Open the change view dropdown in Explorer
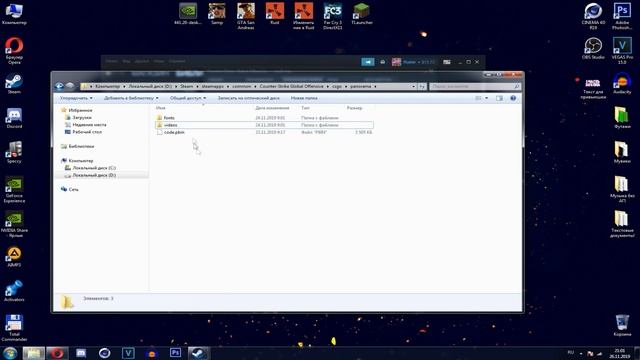Viewport: 640px width, 360px height. pos(486,98)
